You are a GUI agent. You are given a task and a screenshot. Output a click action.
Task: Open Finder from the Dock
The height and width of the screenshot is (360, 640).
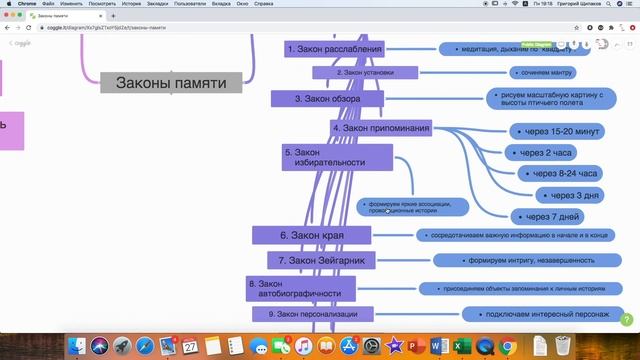click(x=77, y=346)
